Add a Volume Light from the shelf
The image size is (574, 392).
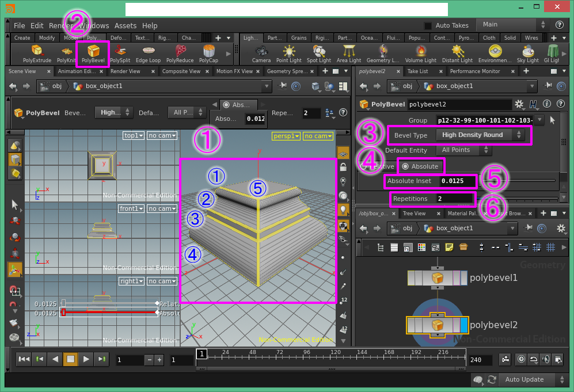(x=421, y=54)
